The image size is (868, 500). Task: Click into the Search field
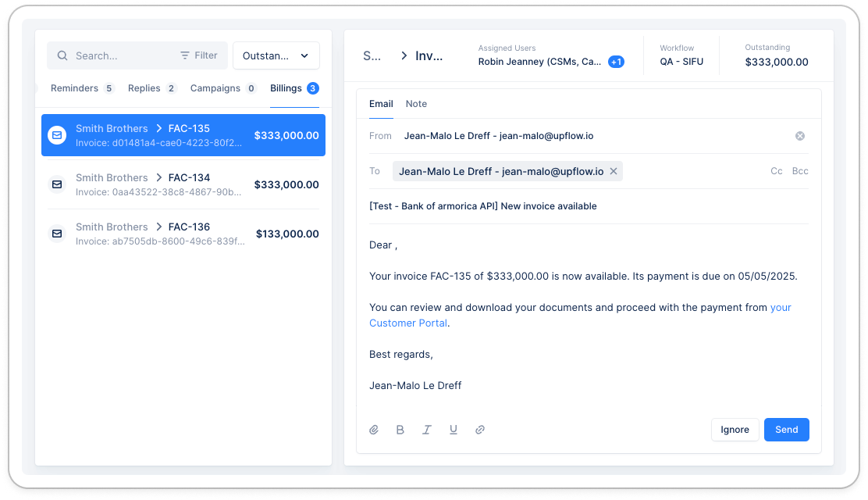coord(117,55)
